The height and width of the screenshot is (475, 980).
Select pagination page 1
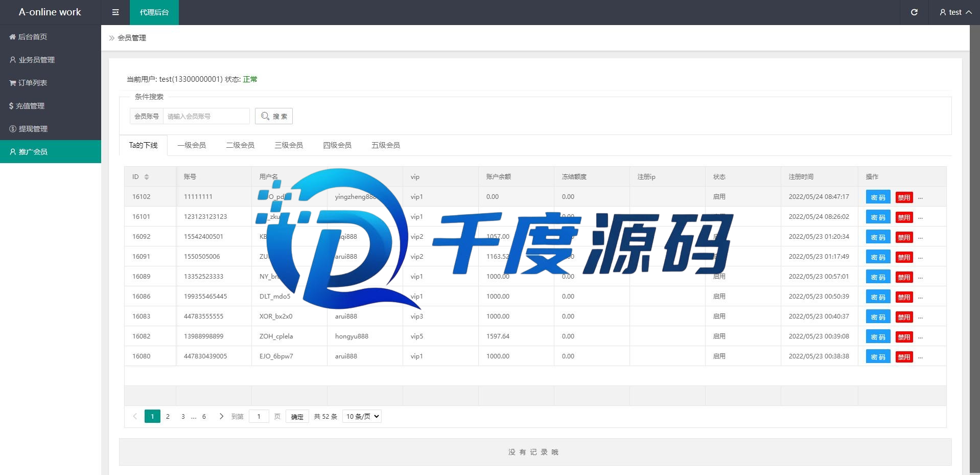pos(152,416)
